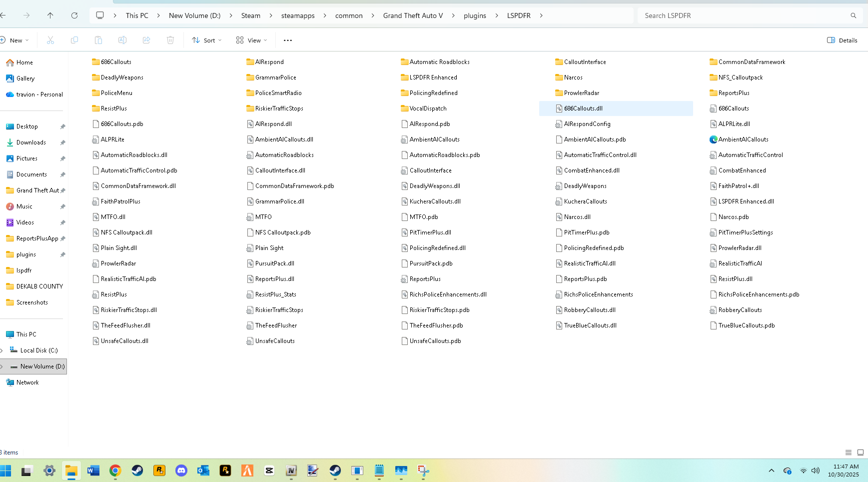Click the Refresh icon beside address bar
The image size is (868, 482).
pos(74,15)
